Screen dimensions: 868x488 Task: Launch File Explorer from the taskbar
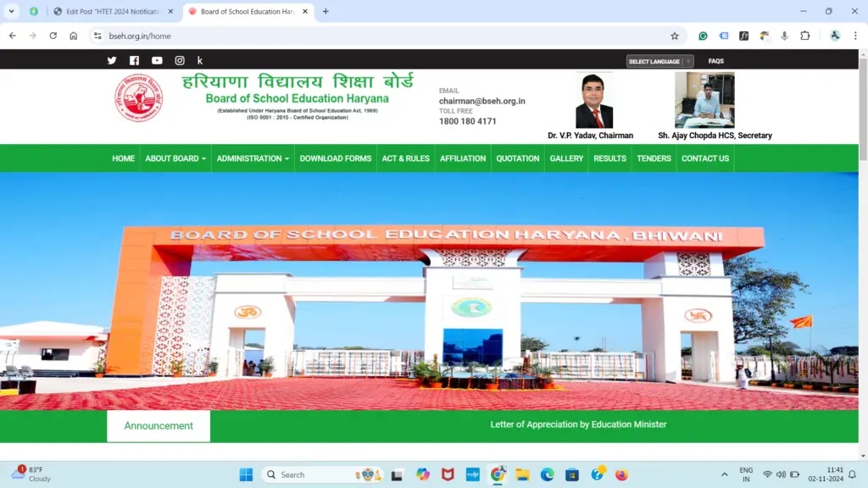click(x=522, y=474)
